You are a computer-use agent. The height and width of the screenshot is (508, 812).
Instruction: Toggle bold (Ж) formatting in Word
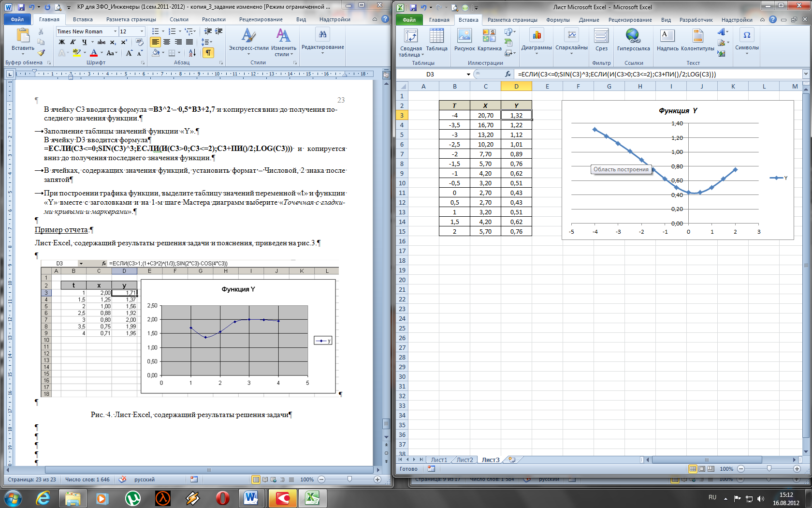point(62,42)
